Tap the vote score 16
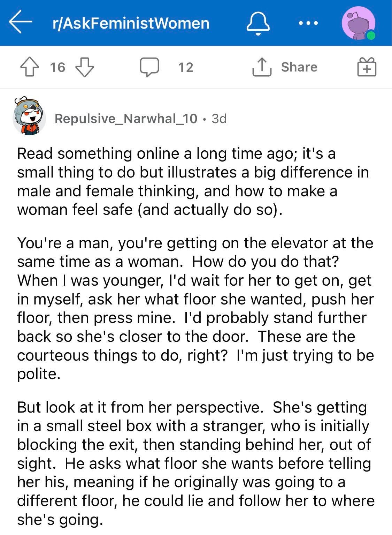This screenshot has width=392, height=535. [57, 67]
